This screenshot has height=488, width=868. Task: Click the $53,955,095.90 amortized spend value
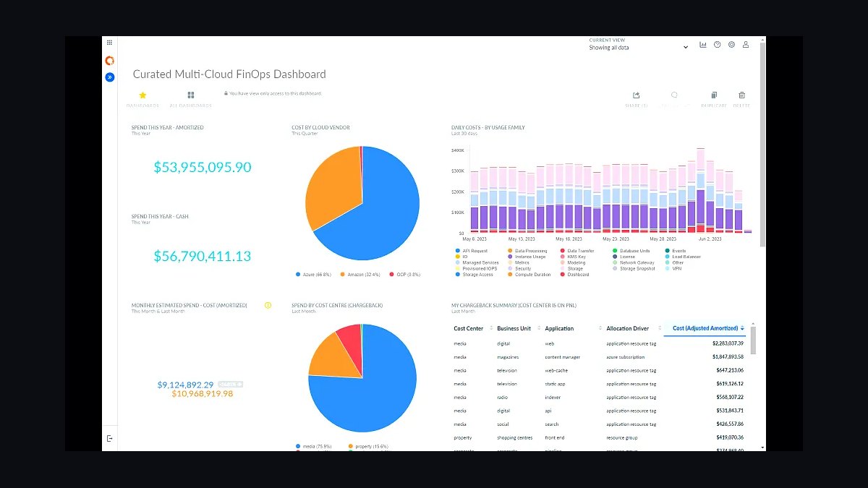pos(203,167)
